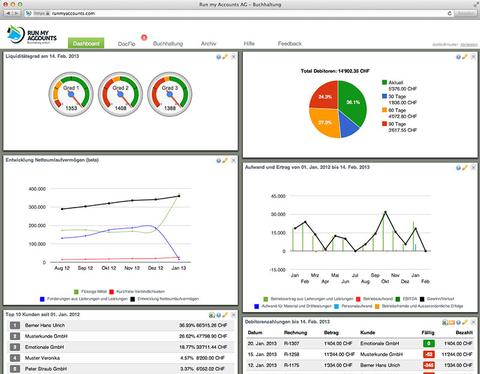This screenshot has width=480, height=374.
Task: Click the green 0 Fällig badge
Action: click(x=429, y=343)
